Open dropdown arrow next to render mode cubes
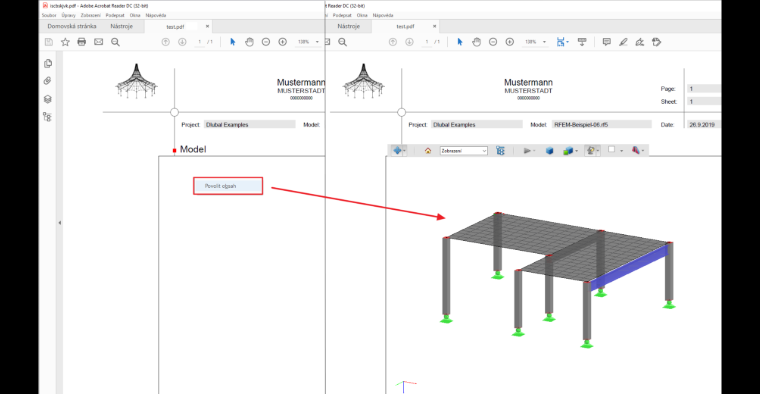Image resolution: width=760 pixels, height=394 pixels. [576, 151]
